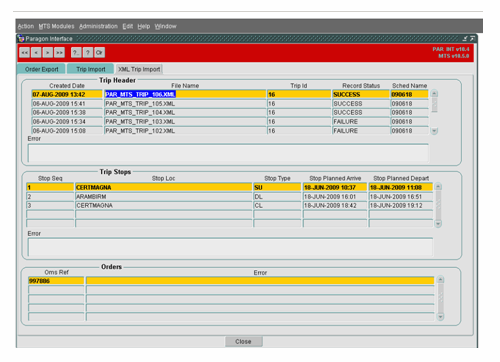Switch to the Order Export tab
Viewport: 500px width, 362px height.
click(41, 69)
